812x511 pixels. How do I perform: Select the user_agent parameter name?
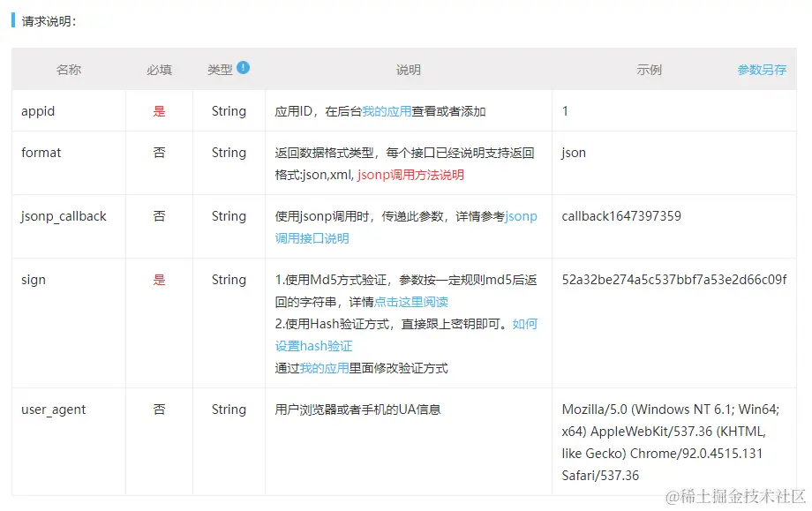pos(53,410)
